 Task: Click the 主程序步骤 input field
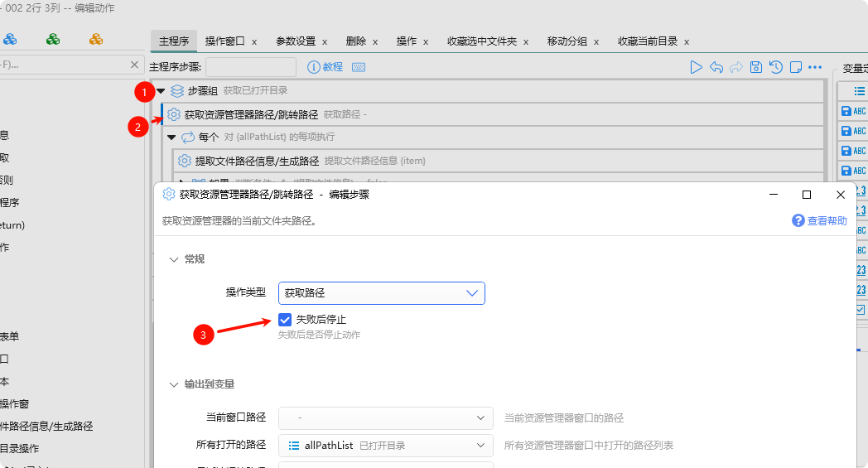[250, 67]
